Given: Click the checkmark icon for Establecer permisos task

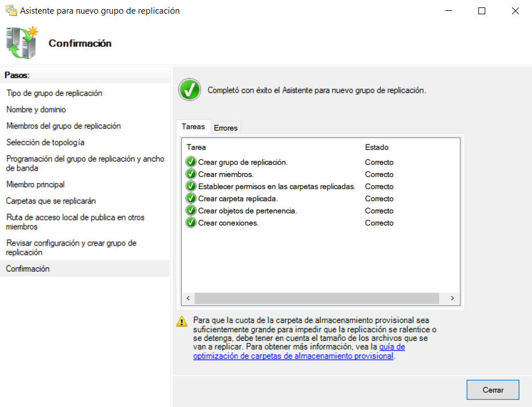Looking at the screenshot, I should click(191, 187).
